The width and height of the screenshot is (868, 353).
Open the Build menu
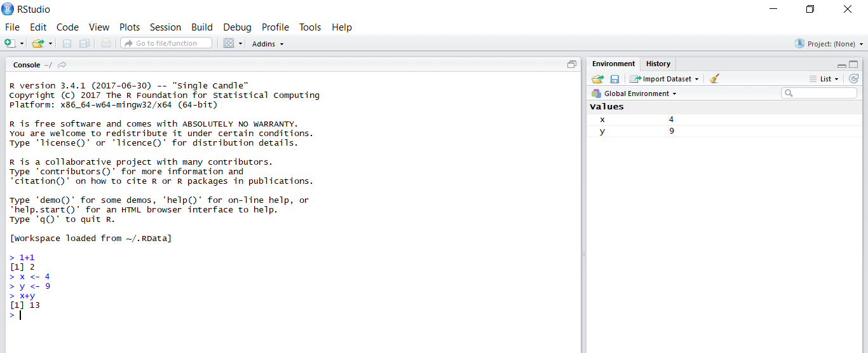(x=202, y=27)
